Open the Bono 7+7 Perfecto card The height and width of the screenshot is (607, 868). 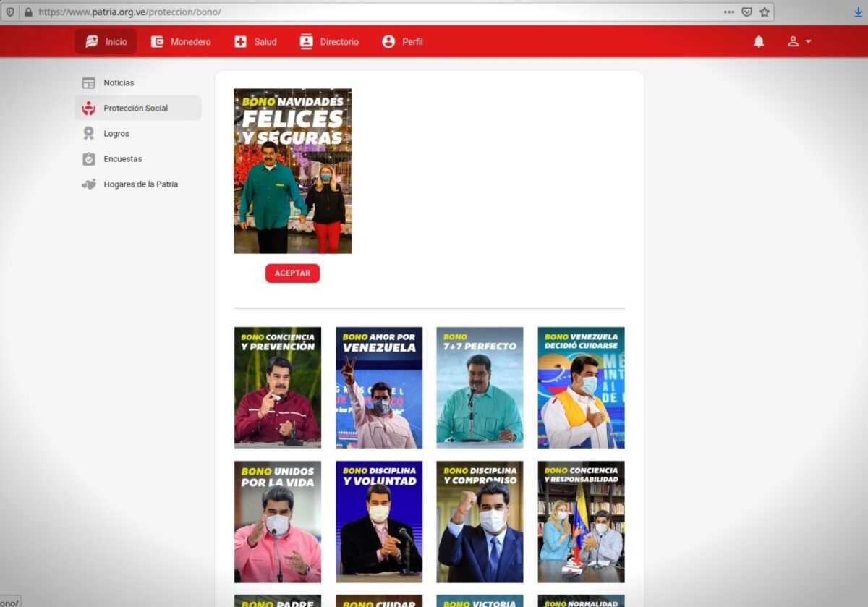tap(480, 388)
